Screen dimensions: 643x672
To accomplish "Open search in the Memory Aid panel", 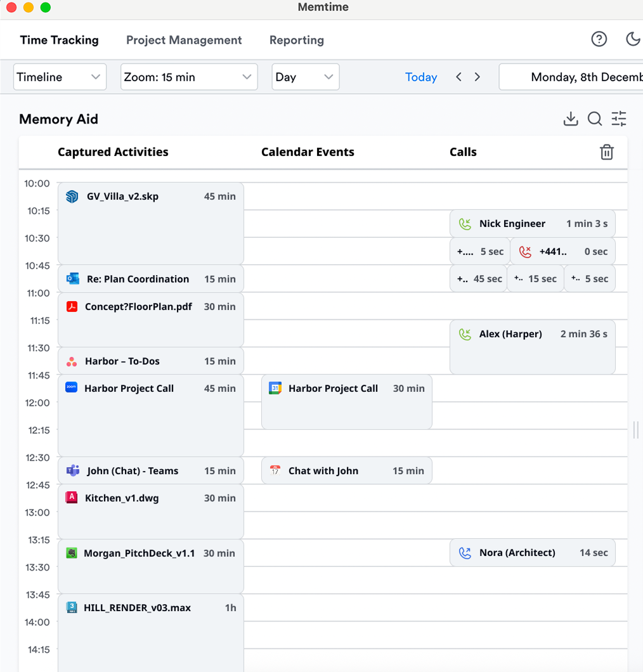I will tap(594, 119).
